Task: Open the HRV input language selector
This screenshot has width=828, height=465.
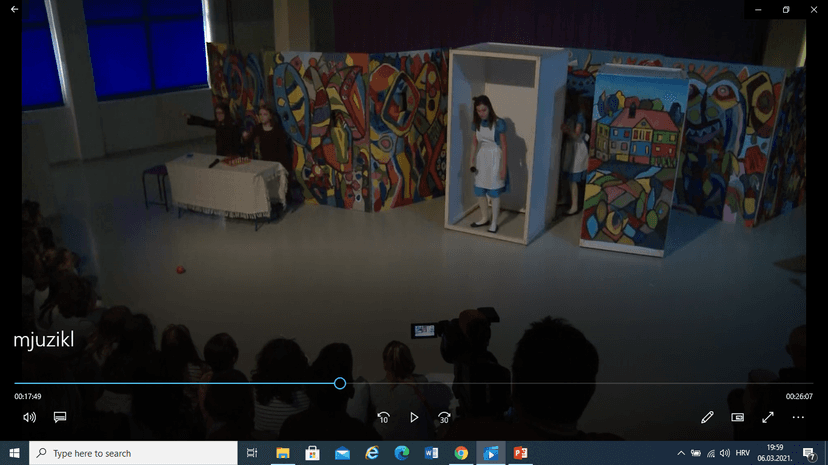Action: (742, 453)
